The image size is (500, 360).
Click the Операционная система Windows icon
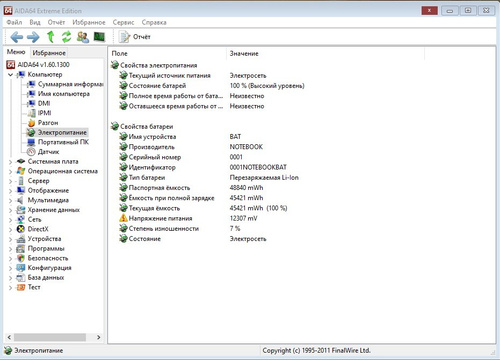pyautogui.click(x=21, y=171)
